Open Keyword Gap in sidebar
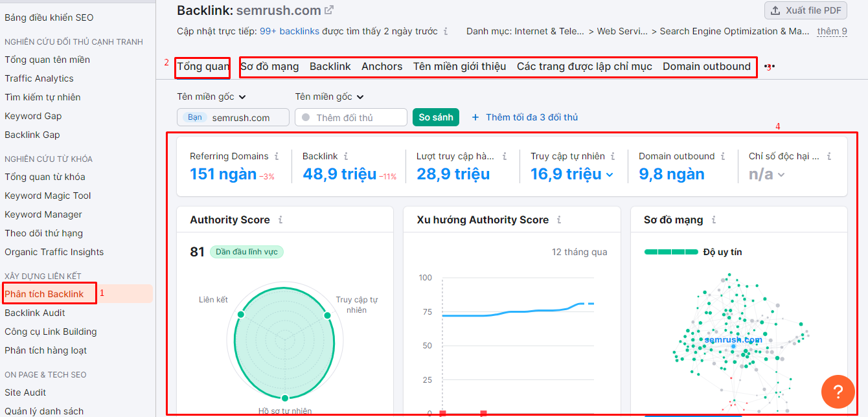868x417 pixels. [x=33, y=116]
